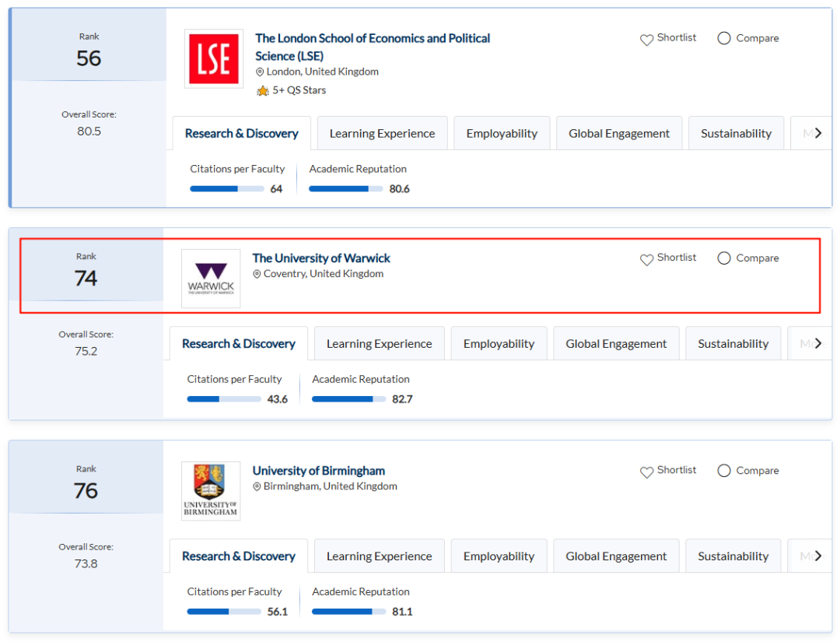Screen dimensions: 840x642
Task: Click 'London, United Kingdom' location text
Action: coord(323,72)
